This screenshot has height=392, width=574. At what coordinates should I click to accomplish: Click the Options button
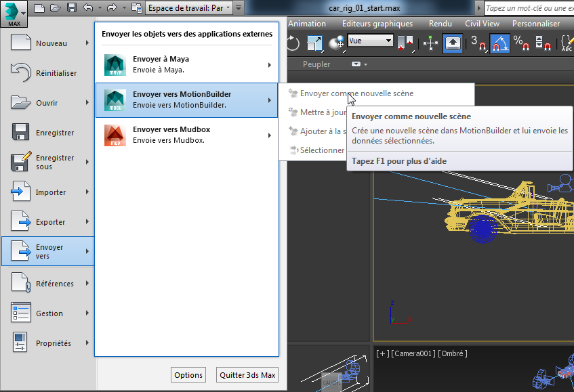point(188,375)
